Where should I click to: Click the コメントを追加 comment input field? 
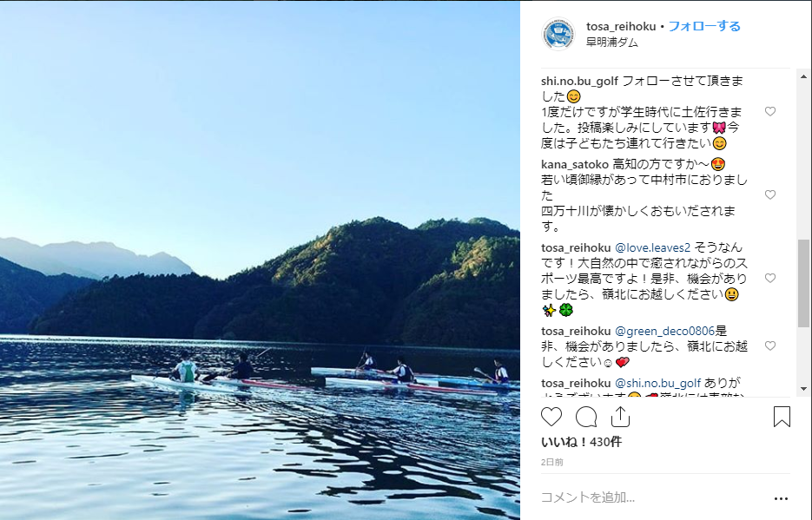click(x=652, y=497)
